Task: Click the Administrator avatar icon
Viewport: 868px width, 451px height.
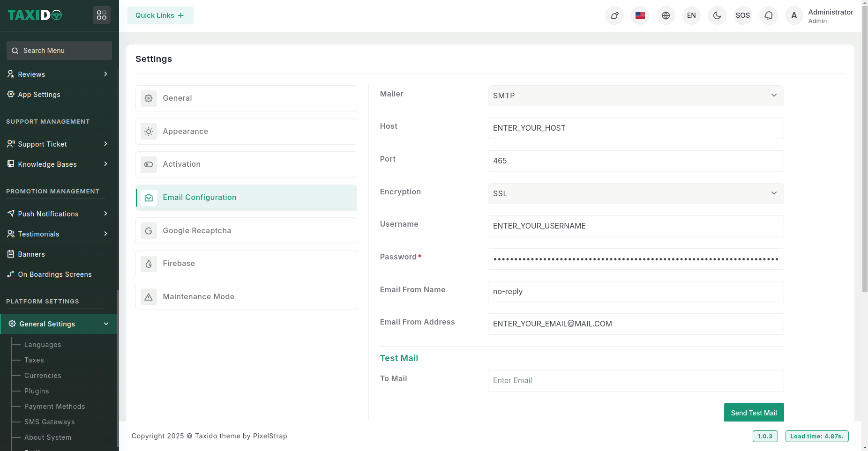Action: (x=794, y=15)
